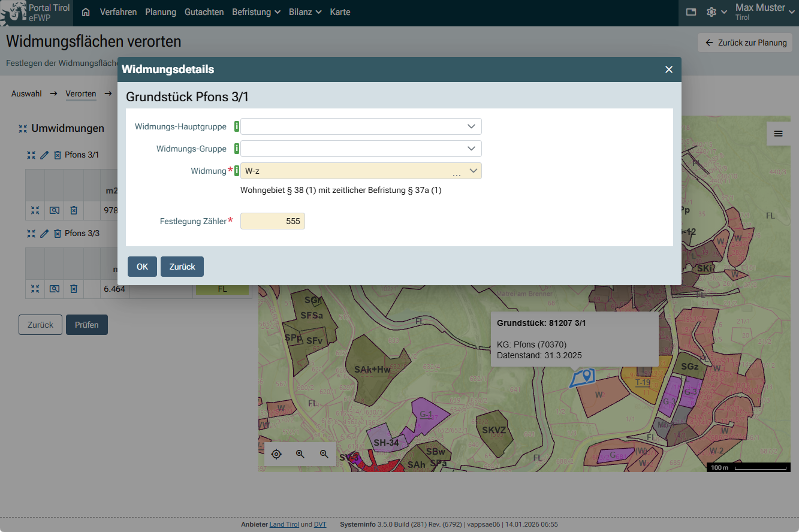799x532 pixels.
Task: Confirm the dialog with the OK button
Action: pyautogui.click(x=142, y=267)
